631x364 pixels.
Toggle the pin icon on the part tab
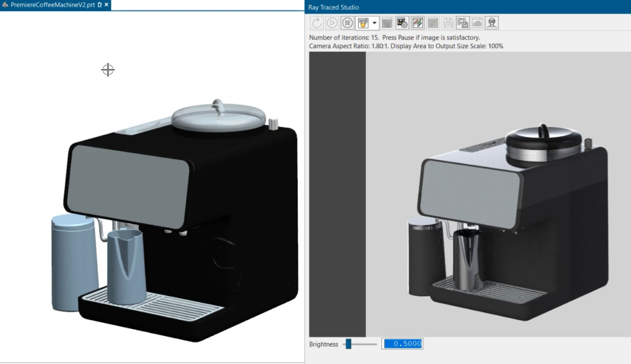point(100,4)
